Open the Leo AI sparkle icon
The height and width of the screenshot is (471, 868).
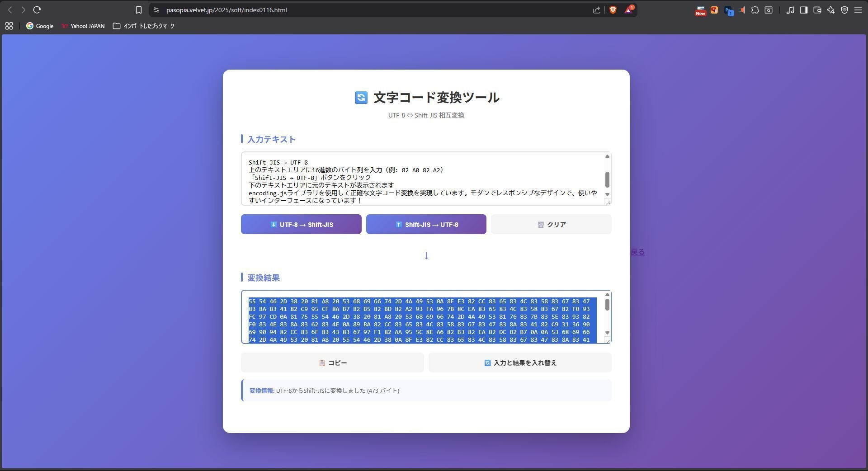click(831, 10)
